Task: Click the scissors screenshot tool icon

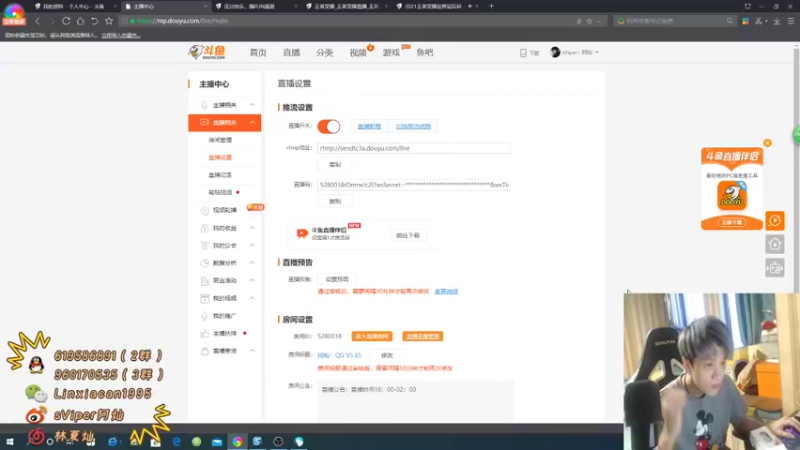Action: point(759,21)
